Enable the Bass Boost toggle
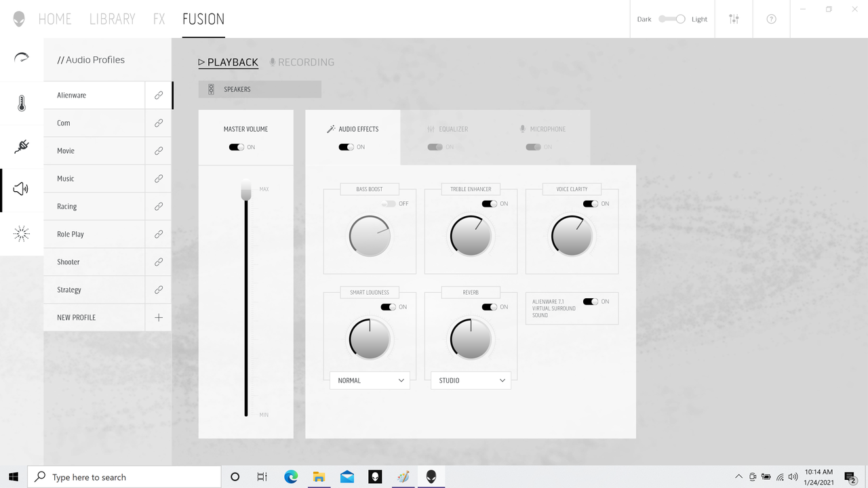Viewport: 868px width, 488px height. 389,203
